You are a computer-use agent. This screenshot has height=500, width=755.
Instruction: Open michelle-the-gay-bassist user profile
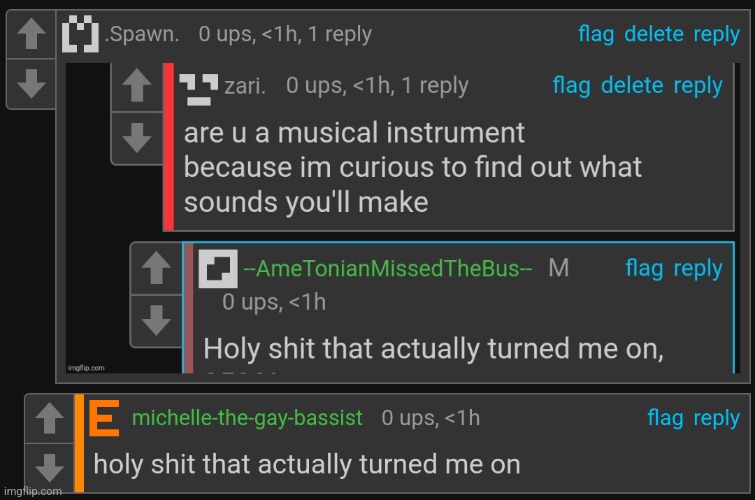[247, 418]
